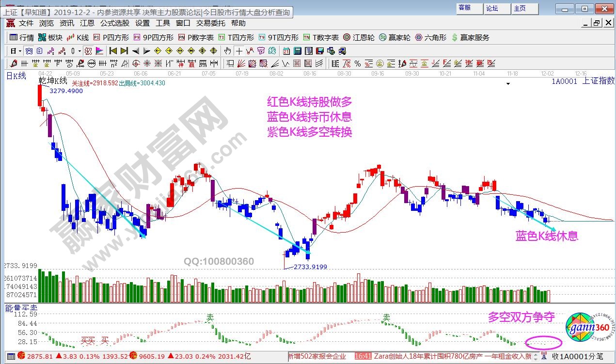Toggle the crosshair cursor button
Screen dimensions: 616x364
(239, 51)
